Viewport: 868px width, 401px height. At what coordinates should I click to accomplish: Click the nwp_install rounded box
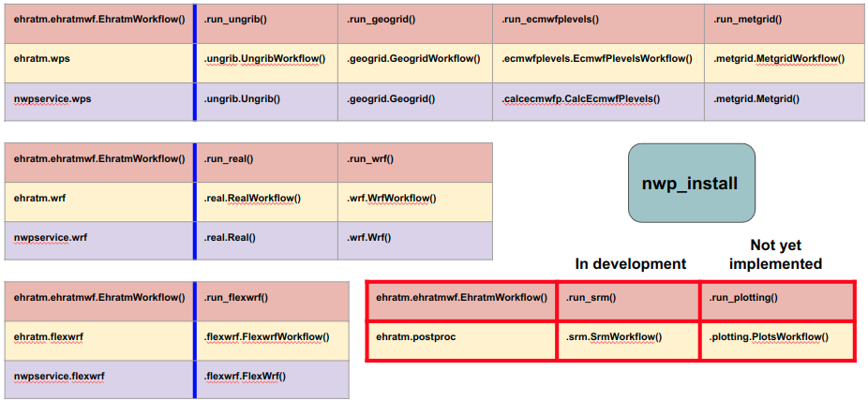[691, 182]
